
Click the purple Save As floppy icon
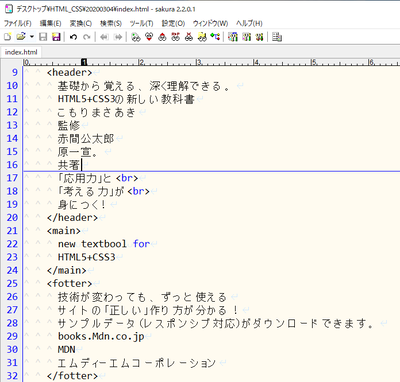pos(56,37)
